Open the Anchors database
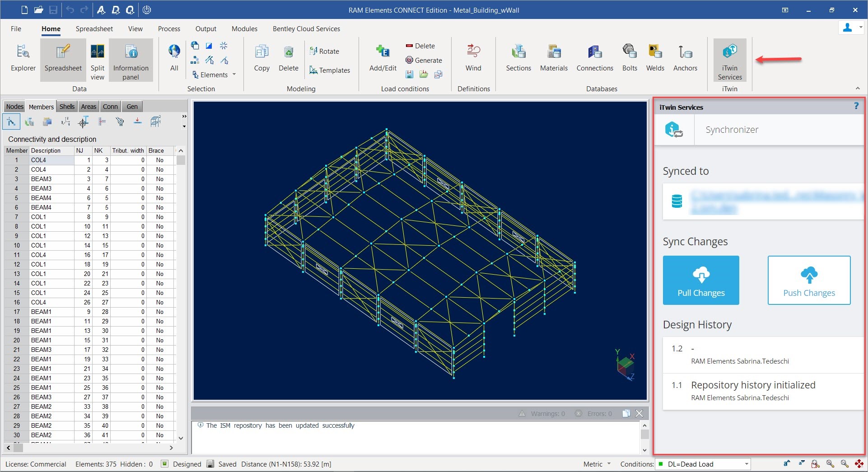This screenshot has width=868, height=472. coord(685,58)
